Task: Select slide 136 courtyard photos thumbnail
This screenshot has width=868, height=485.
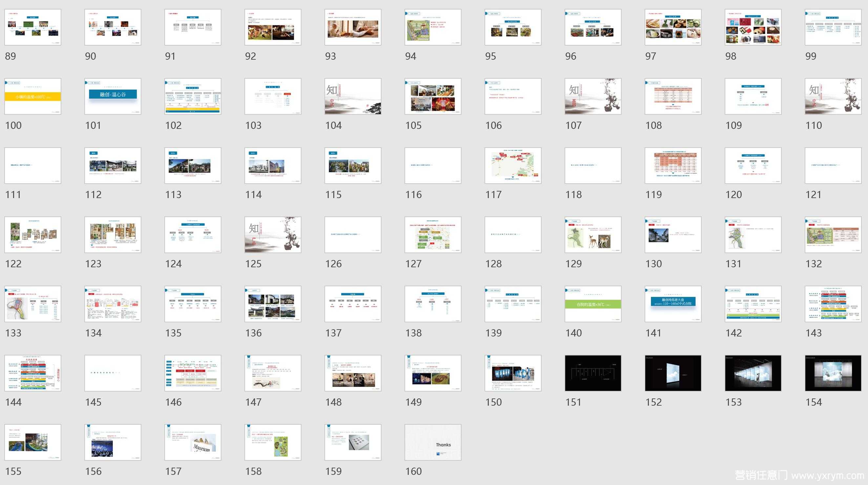Action: [x=273, y=304]
